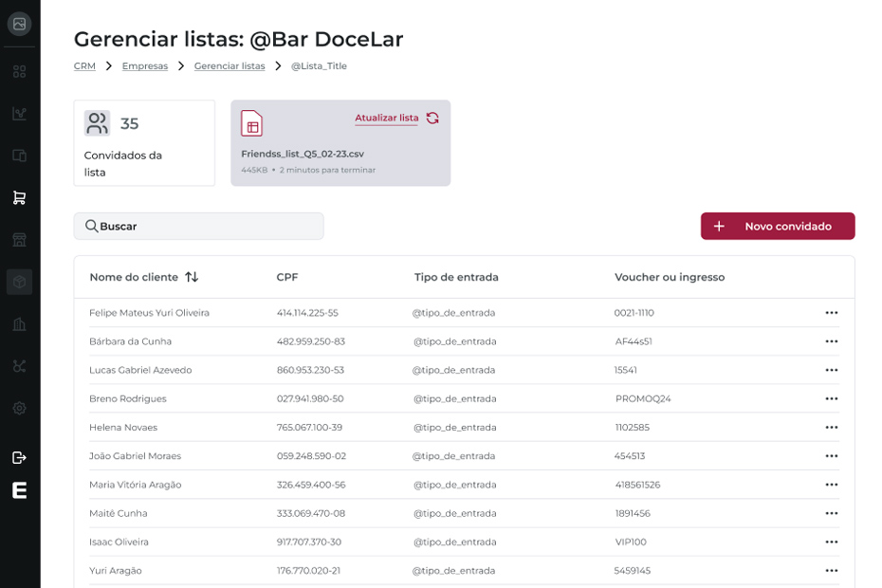The width and height of the screenshot is (882, 588).
Task: Go to Gerenciar listas breadcrumb link
Action: [x=230, y=65]
